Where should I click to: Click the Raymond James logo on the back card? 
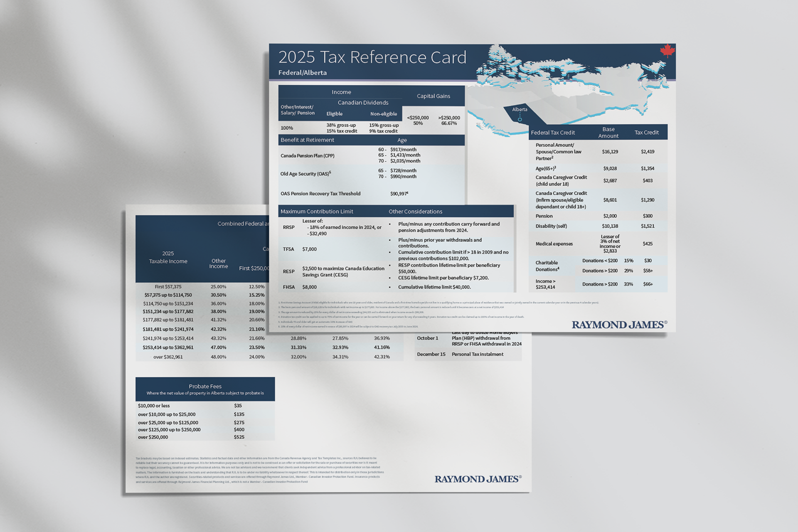[x=478, y=479]
